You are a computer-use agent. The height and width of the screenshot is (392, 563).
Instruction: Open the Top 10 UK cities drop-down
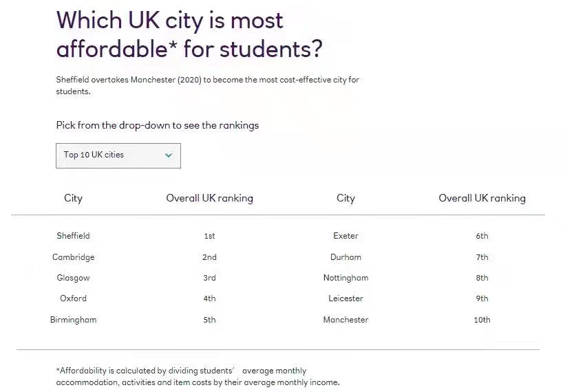[118, 155]
